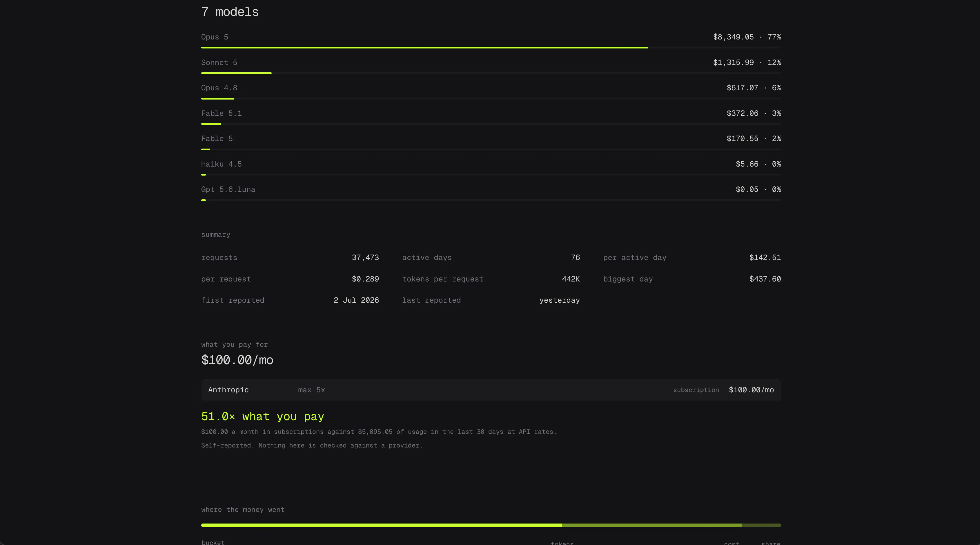Click the Haiku 4.5 model label
980x545 pixels.
pos(222,164)
